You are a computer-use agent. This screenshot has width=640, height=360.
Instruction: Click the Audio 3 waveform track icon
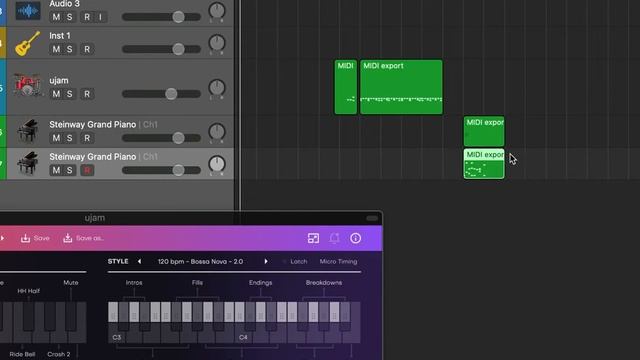coord(28,10)
